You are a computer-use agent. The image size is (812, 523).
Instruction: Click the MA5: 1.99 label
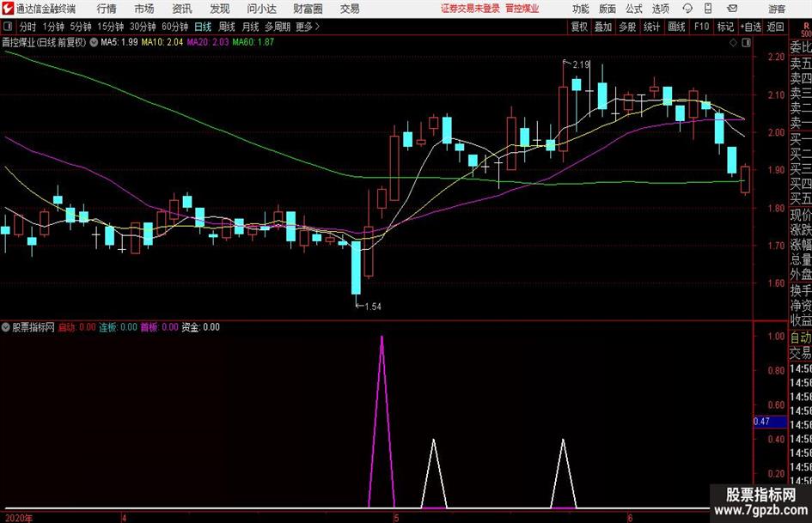click(x=119, y=42)
